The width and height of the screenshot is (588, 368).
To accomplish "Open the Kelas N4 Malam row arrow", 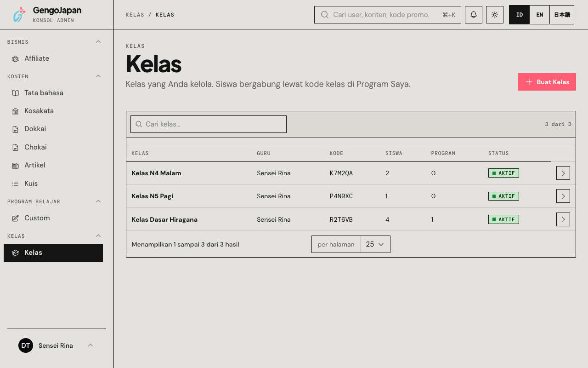I will tap(563, 173).
